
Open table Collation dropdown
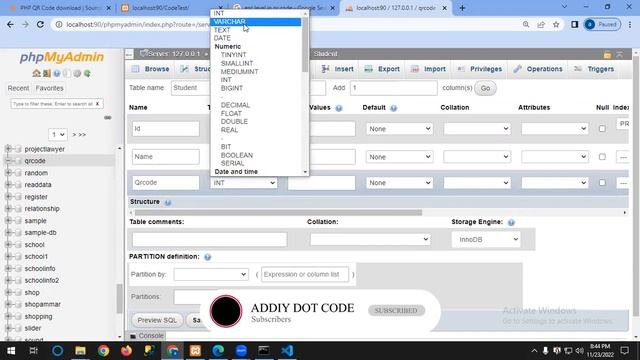(370, 240)
